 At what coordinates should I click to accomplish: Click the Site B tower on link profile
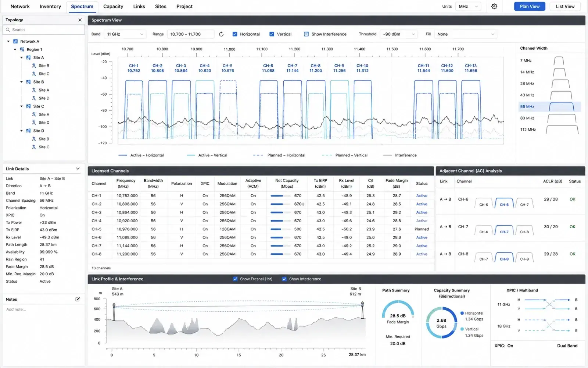pyautogui.click(x=362, y=310)
